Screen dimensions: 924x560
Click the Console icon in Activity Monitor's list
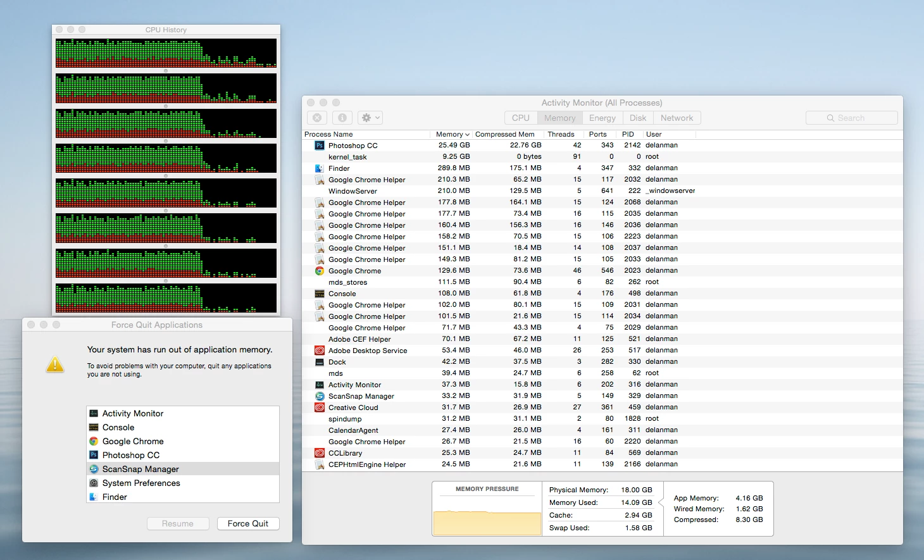click(320, 294)
